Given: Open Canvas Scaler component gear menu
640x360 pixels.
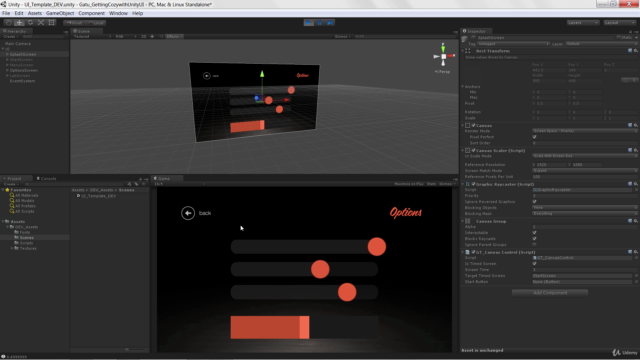Looking at the screenshot, I should click(x=636, y=150).
